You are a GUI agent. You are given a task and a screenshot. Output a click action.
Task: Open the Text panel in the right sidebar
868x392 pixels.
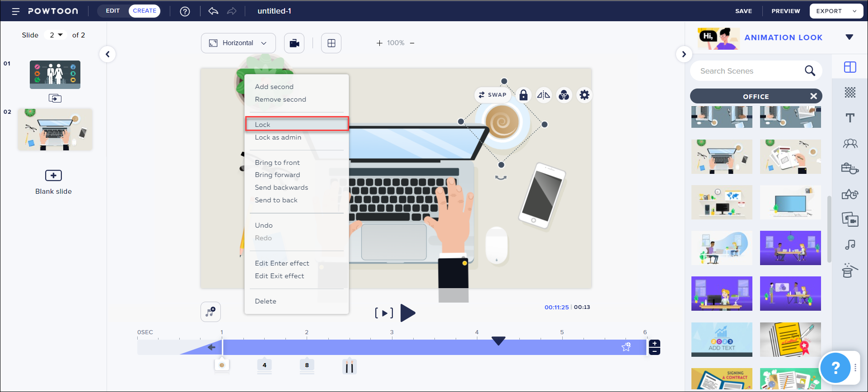pyautogui.click(x=850, y=118)
